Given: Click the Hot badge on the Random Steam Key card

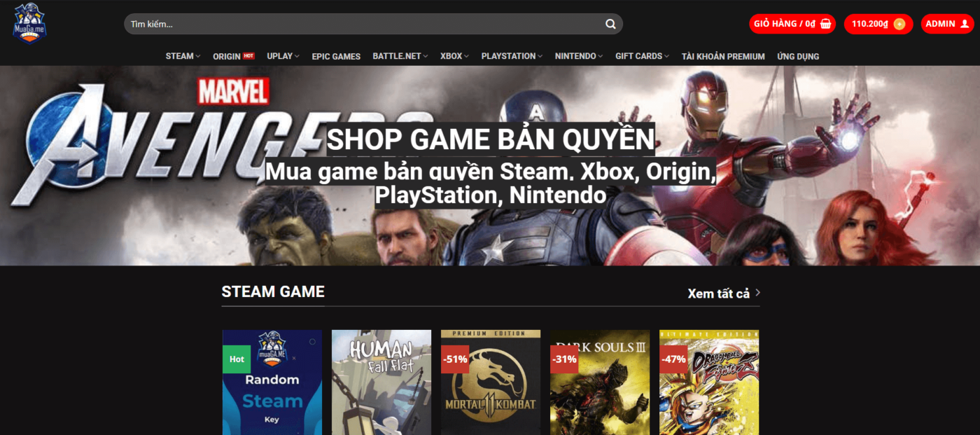Looking at the screenshot, I should click(236, 358).
